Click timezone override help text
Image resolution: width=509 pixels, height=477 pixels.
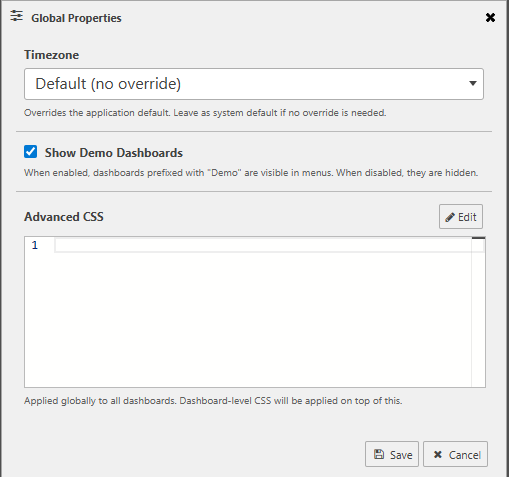(x=205, y=113)
